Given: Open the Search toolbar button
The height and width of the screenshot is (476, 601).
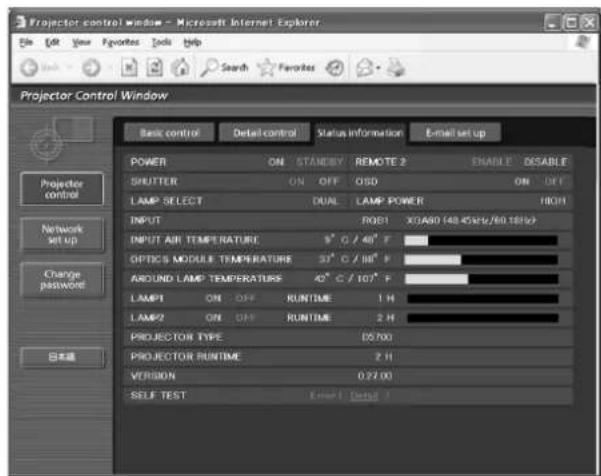Looking at the screenshot, I should (x=224, y=68).
